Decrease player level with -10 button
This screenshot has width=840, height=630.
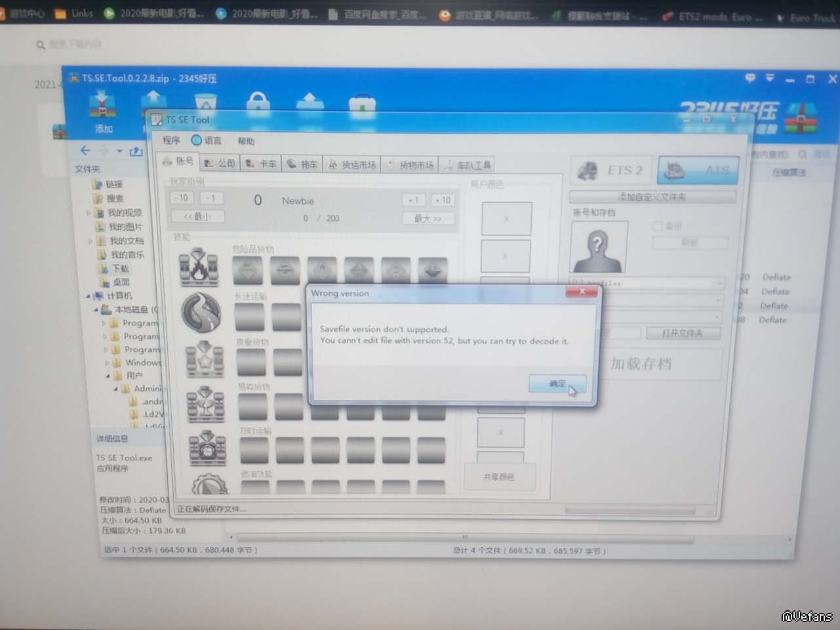coord(182,197)
